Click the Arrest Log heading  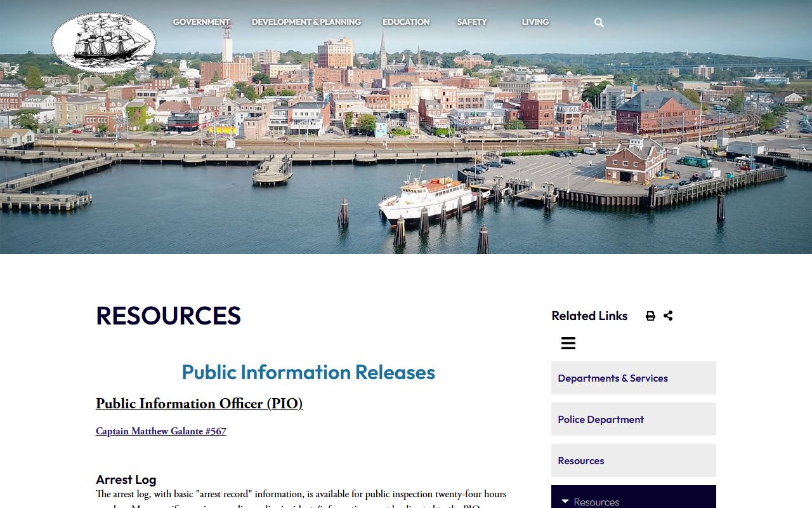coord(126,479)
